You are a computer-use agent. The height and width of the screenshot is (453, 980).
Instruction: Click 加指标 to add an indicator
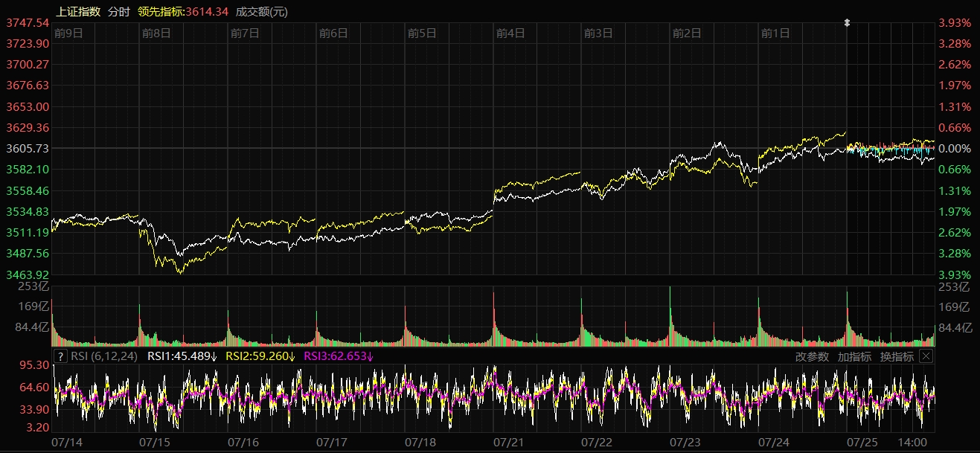tap(854, 356)
